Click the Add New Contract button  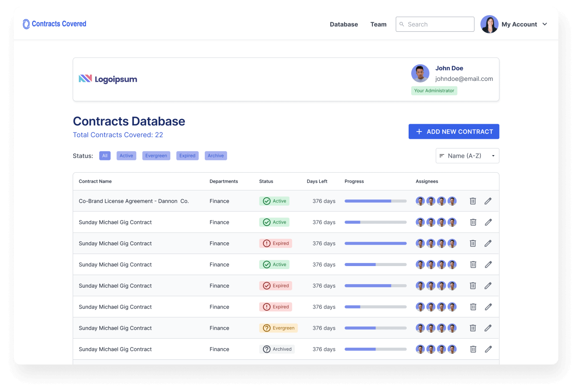tap(453, 132)
